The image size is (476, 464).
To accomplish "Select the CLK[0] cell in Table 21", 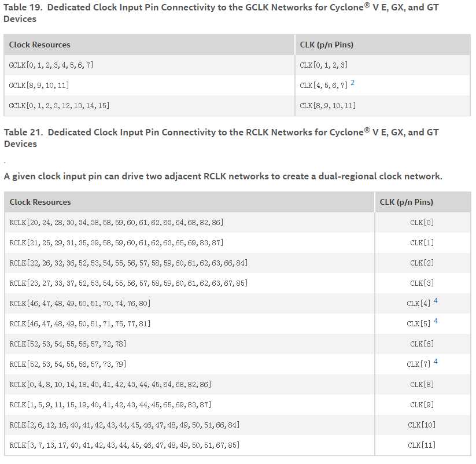I will click(x=422, y=223).
